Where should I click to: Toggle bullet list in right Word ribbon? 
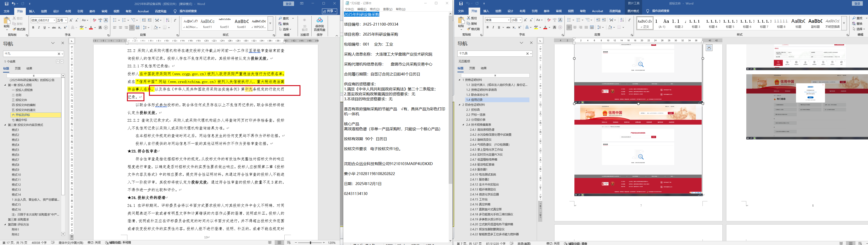(569, 20)
